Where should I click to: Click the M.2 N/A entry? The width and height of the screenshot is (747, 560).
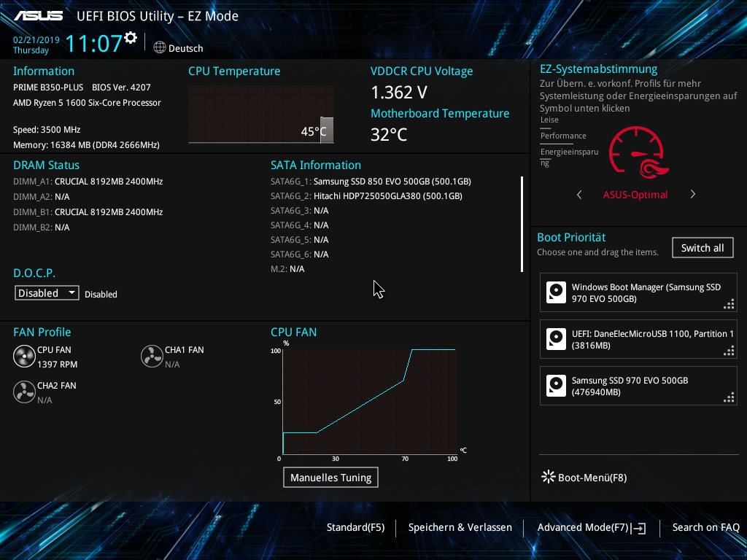(x=287, y=269)
